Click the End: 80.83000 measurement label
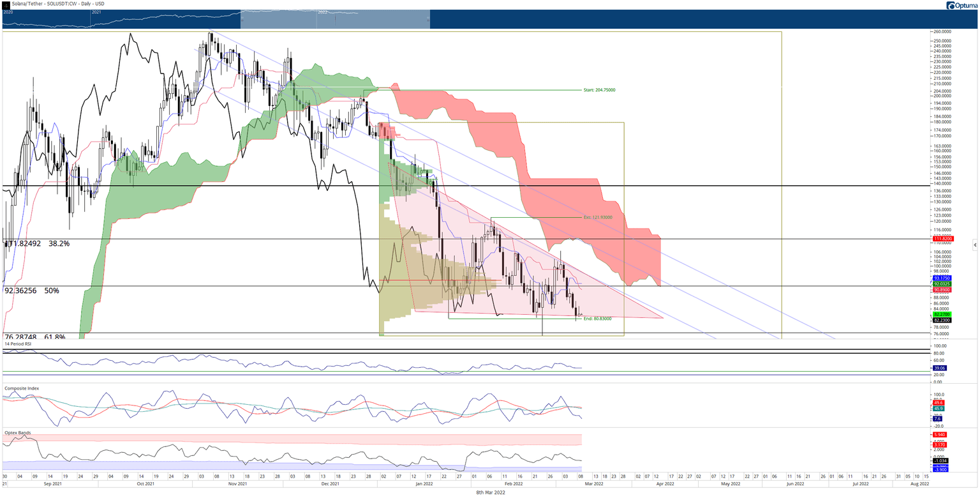Viewport: 980px width, 500px height. click(597, 318)
